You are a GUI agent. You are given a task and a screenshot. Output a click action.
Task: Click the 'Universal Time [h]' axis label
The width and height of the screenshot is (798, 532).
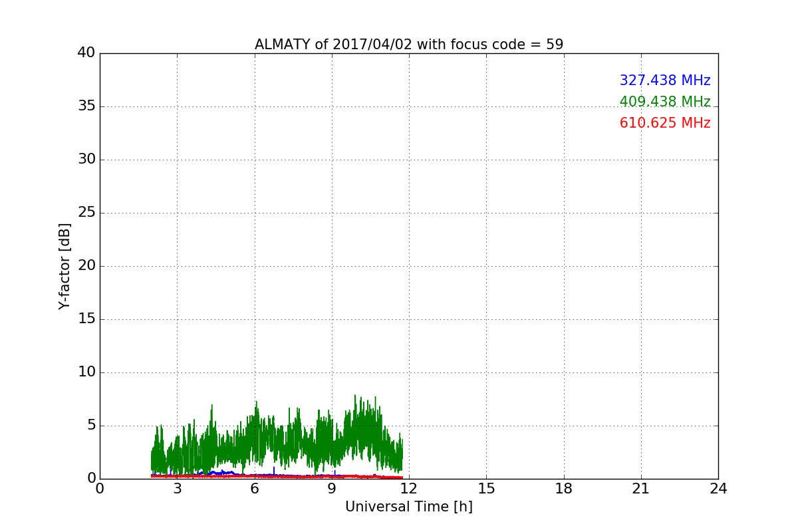click(x=409, y=507)
